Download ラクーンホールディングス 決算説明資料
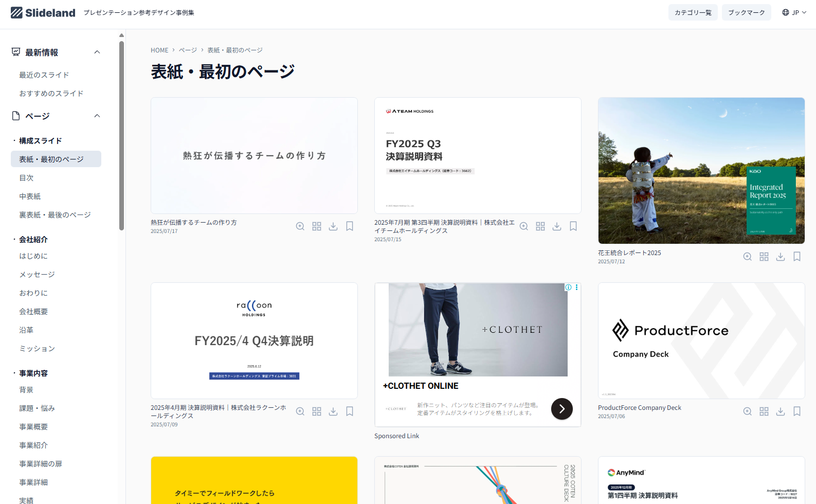 pos(333,411)
